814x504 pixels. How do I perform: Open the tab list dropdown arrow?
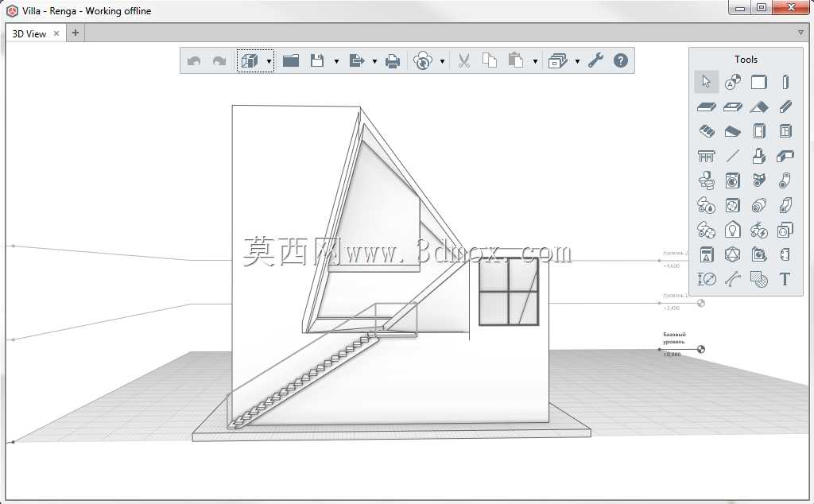(x=800, y=33)
